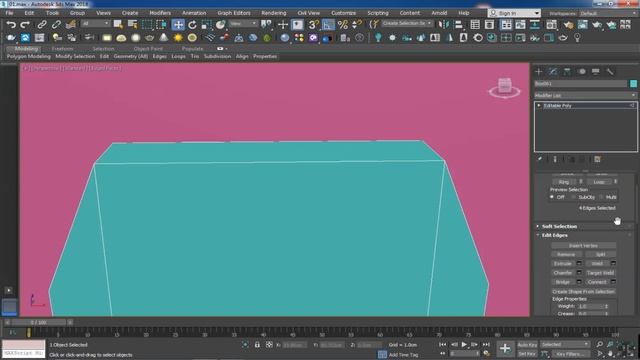This screenshot has height=360, width=640.
Task: Click the Redo arrow icon
Action: tap(25, 25)
